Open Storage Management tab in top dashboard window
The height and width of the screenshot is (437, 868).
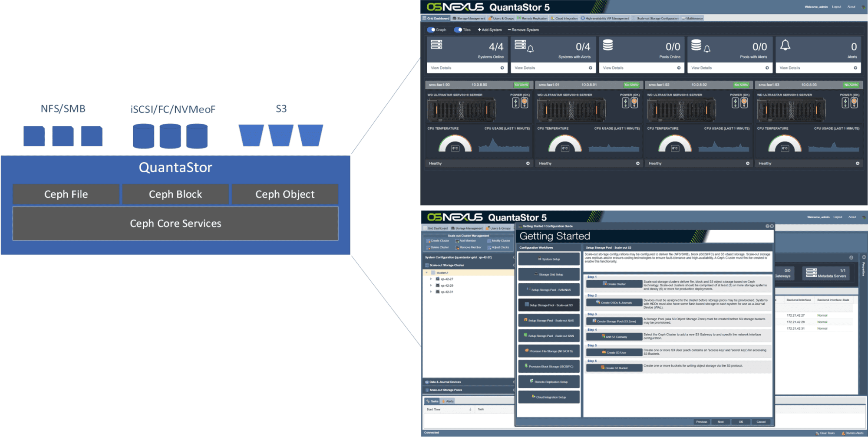click(x=469, y=18)
